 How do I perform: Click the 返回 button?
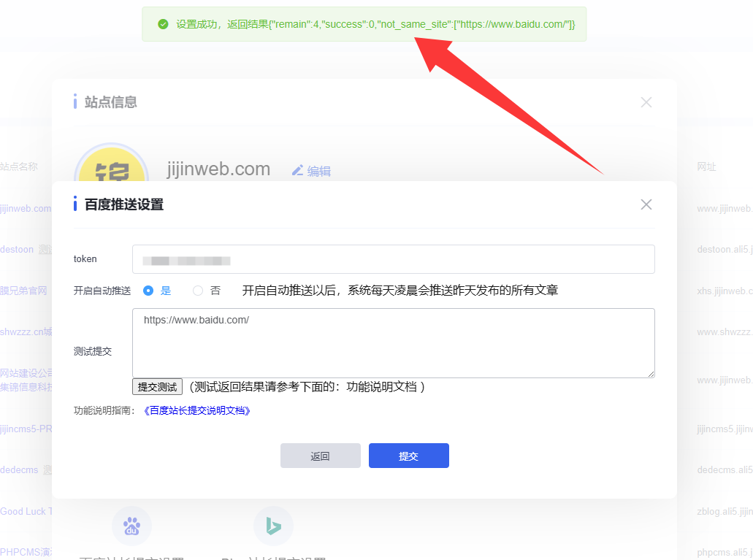pyautogui.click(x=321, y=456)
